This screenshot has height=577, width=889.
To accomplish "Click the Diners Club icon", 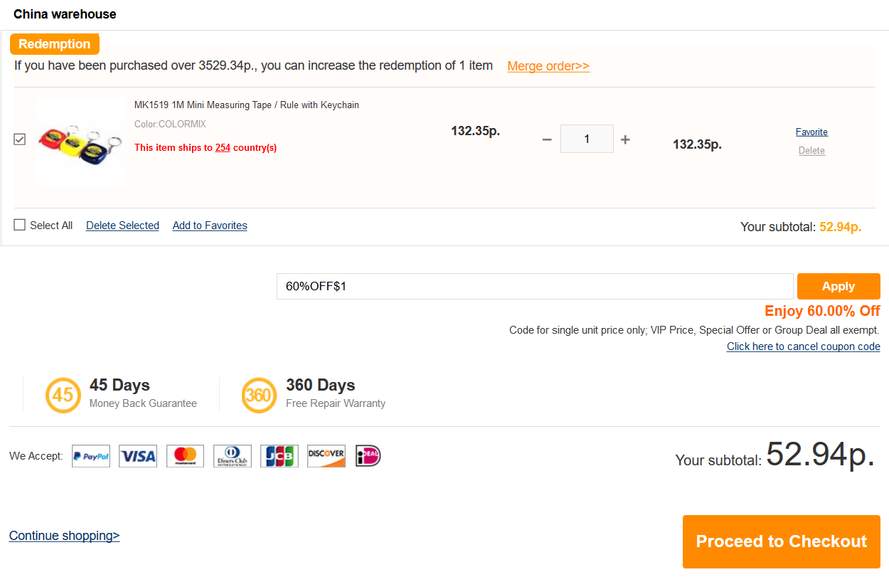I will pos(232,456).
